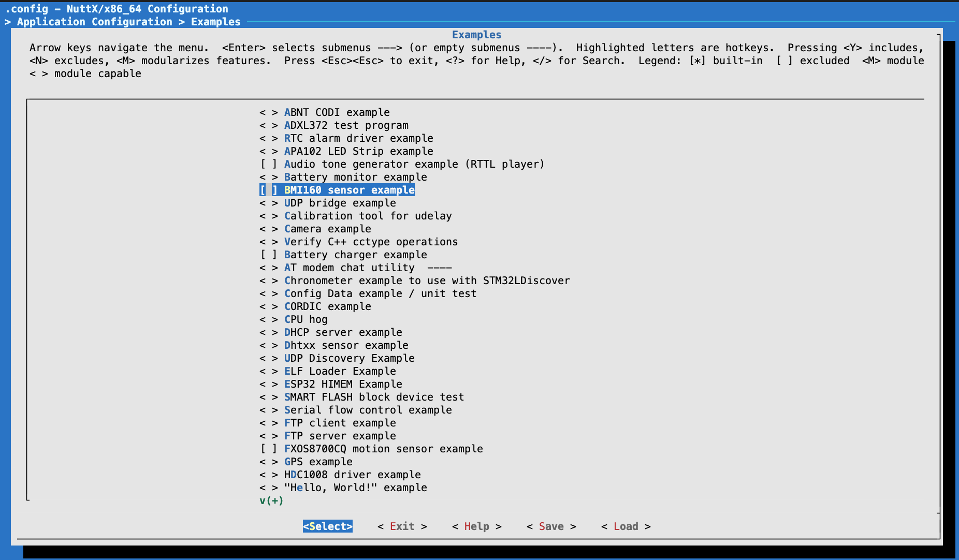This screenshot has height=560, width=959.
Task: Open the AT modem chat utility submenu
Action: click(349, 268)
